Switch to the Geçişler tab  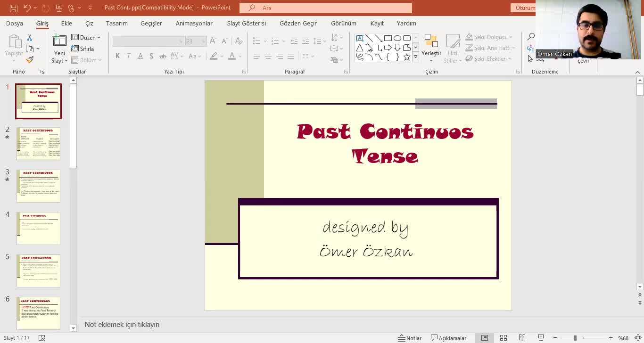point(151,23)
